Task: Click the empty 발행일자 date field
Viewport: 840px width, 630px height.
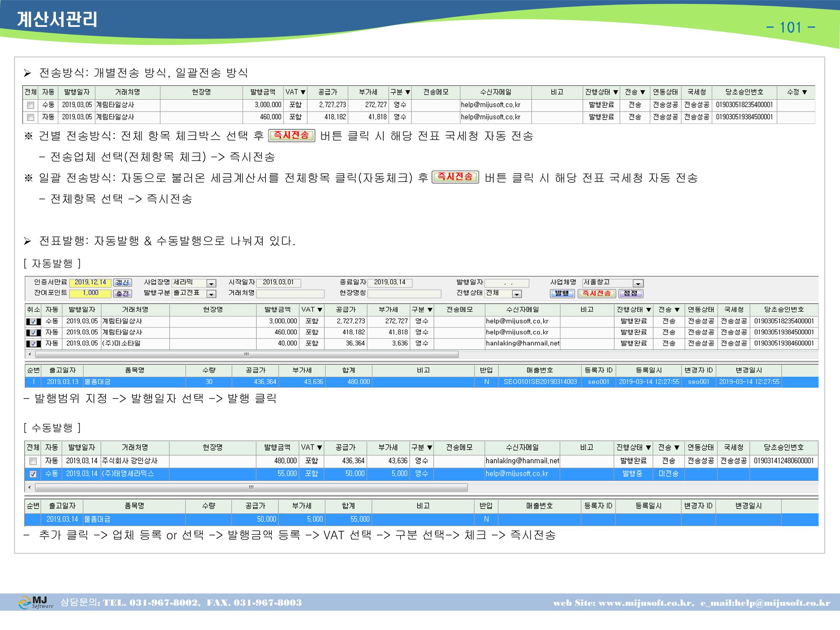Action: (x=506, y=283)
